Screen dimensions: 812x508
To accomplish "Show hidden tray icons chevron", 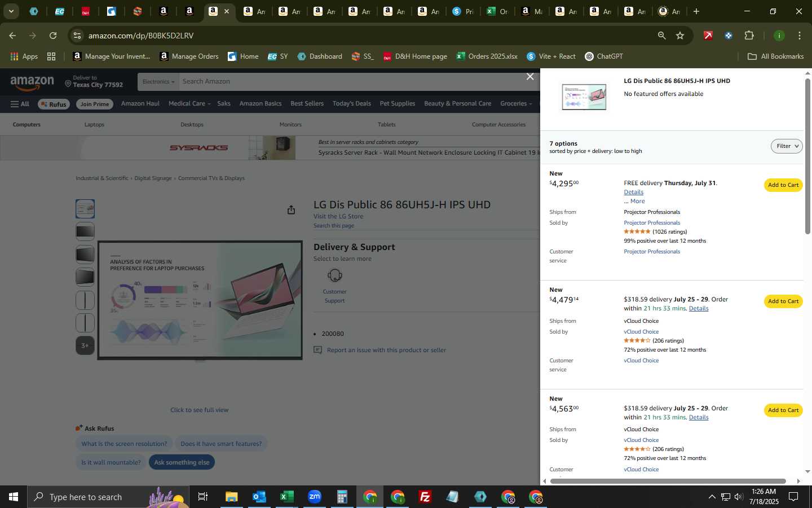I will click(712, 497).
